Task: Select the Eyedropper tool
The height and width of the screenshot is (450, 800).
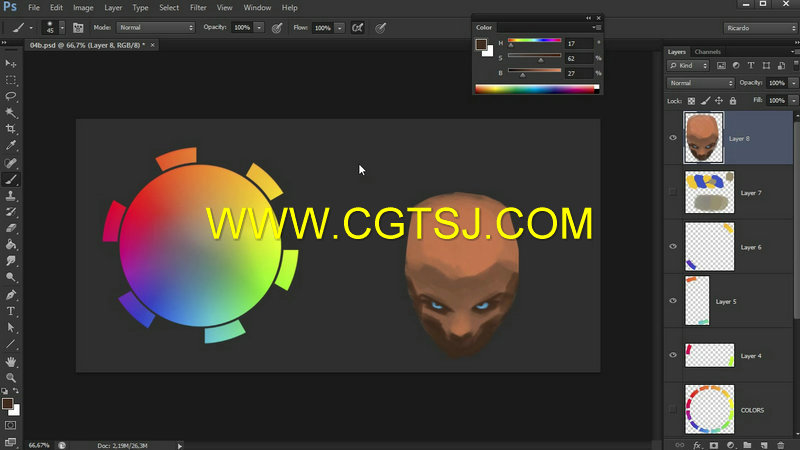Action: point(11,145)
